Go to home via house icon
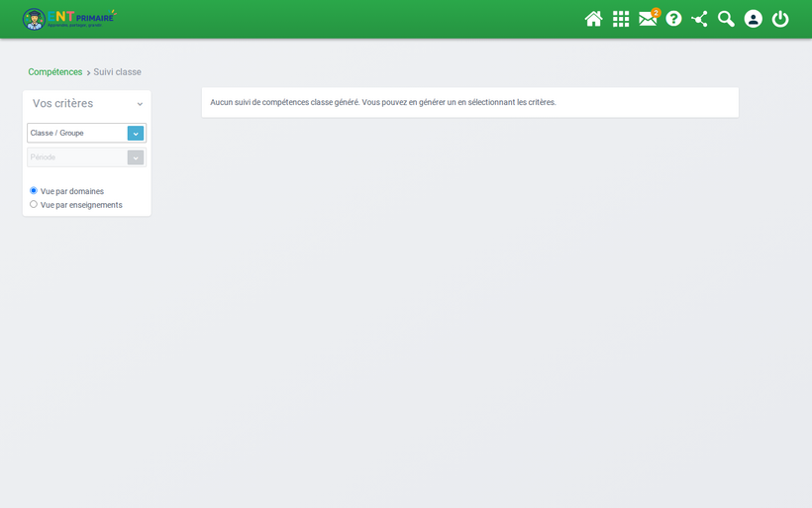 (x=593, y=19)
